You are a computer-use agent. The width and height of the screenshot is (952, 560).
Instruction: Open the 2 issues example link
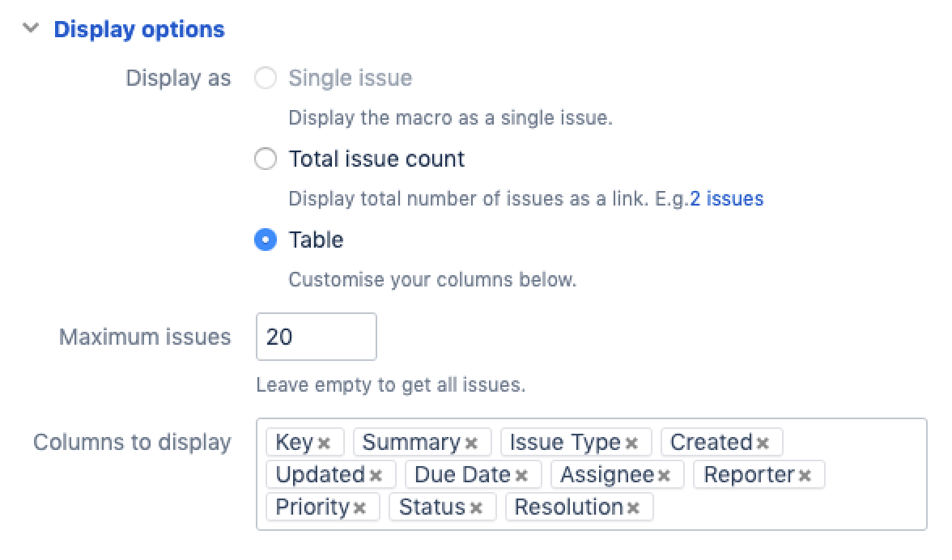(x=726, y=199)
